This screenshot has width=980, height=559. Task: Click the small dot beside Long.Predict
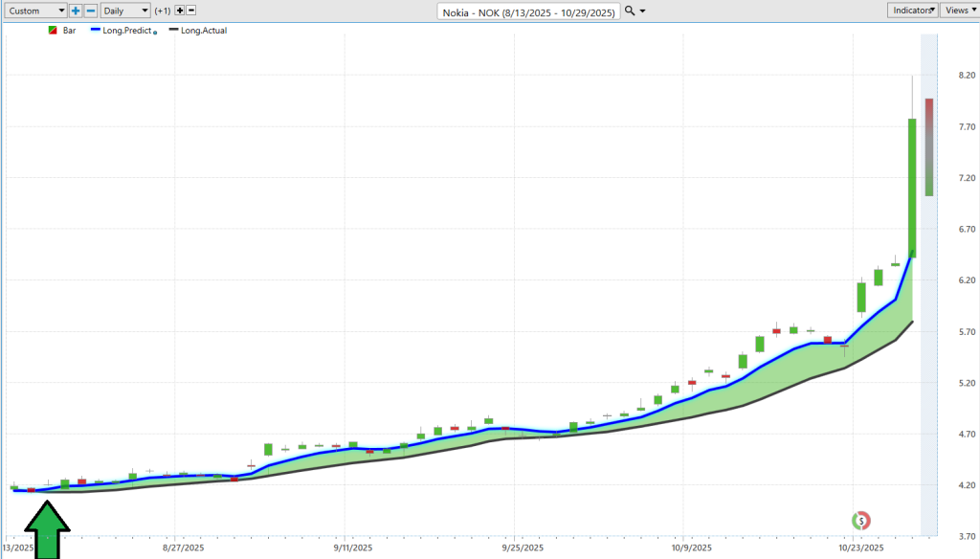[156, 33]
